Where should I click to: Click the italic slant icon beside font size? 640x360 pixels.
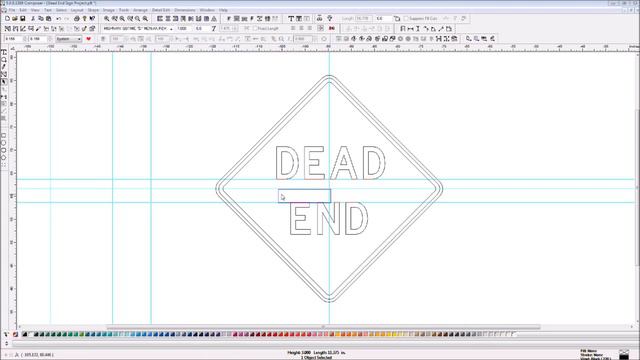point(213,29)
